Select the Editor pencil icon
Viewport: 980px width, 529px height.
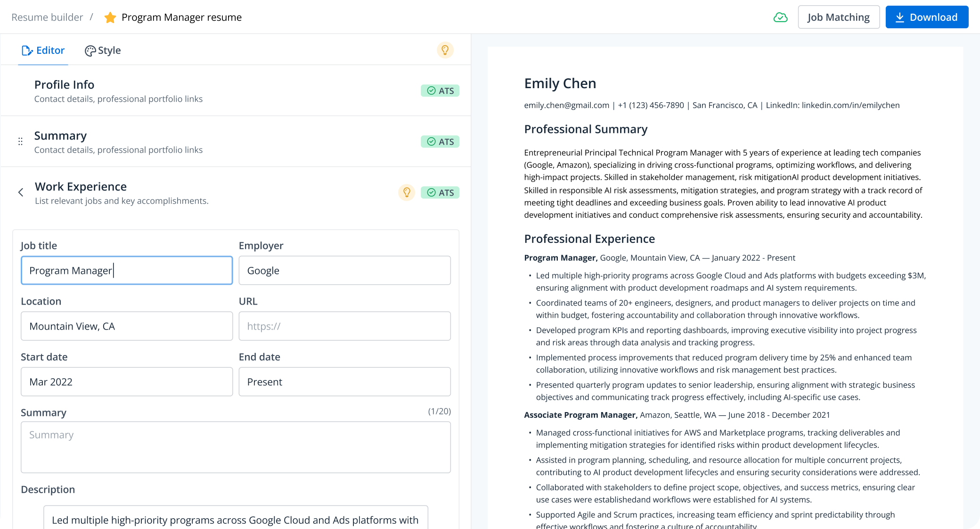tap(27, 50)
